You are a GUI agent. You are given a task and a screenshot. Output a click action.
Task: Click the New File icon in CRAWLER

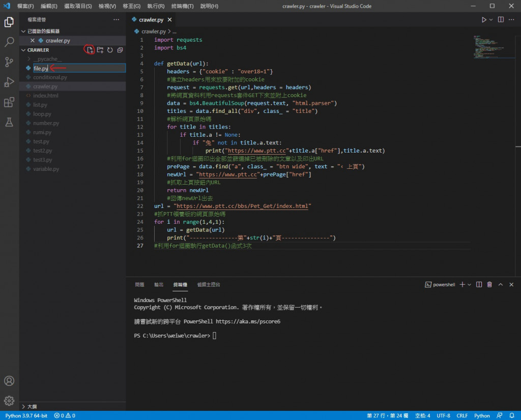coord(90,50)
